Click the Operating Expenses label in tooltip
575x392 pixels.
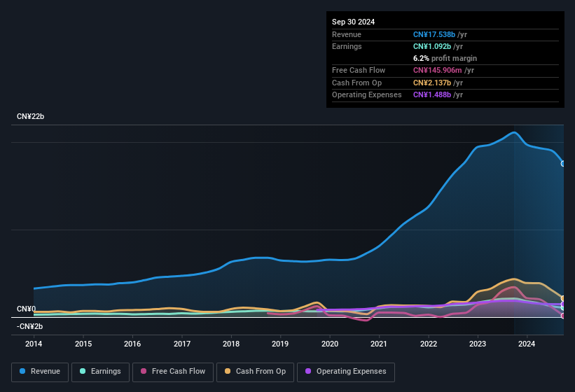coord(367,95)
